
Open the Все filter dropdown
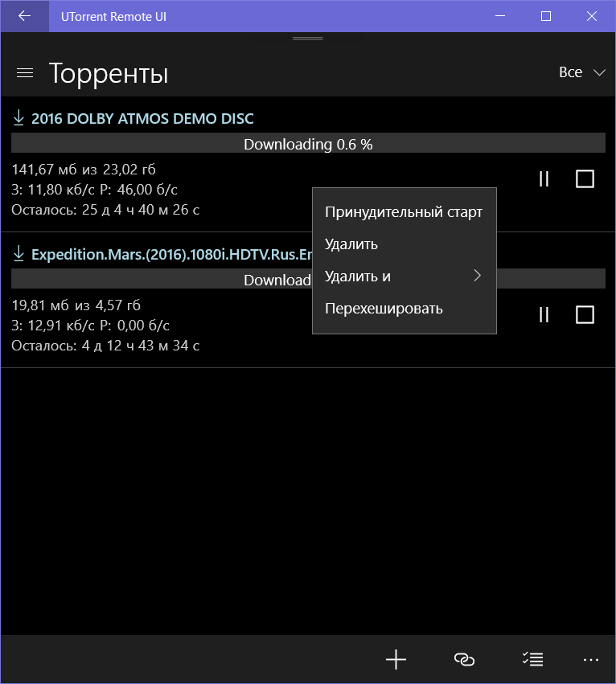582,72
